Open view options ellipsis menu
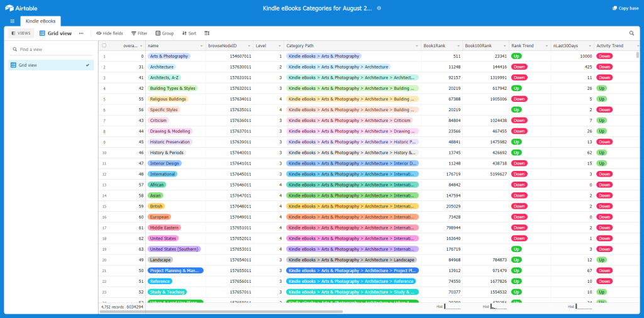 (81, 33)
